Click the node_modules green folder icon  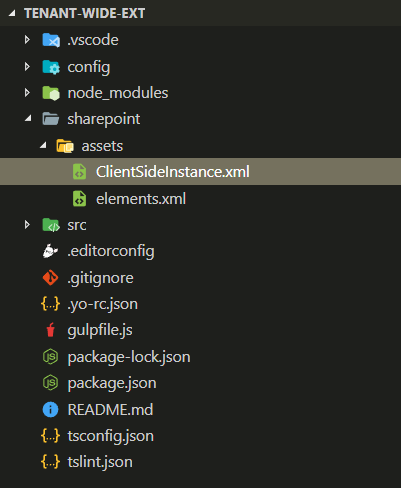pos(51,93)
